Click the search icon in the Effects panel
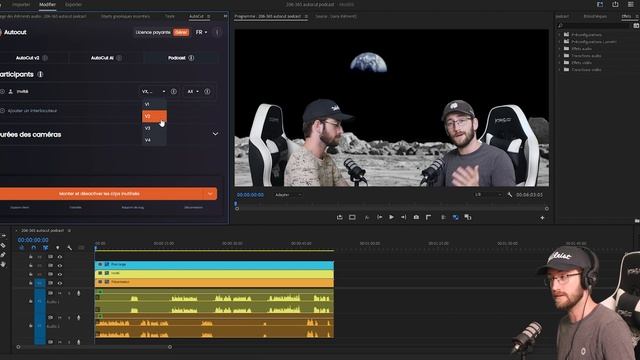Screen dimensions: 640x360 [x=560, y=26]
